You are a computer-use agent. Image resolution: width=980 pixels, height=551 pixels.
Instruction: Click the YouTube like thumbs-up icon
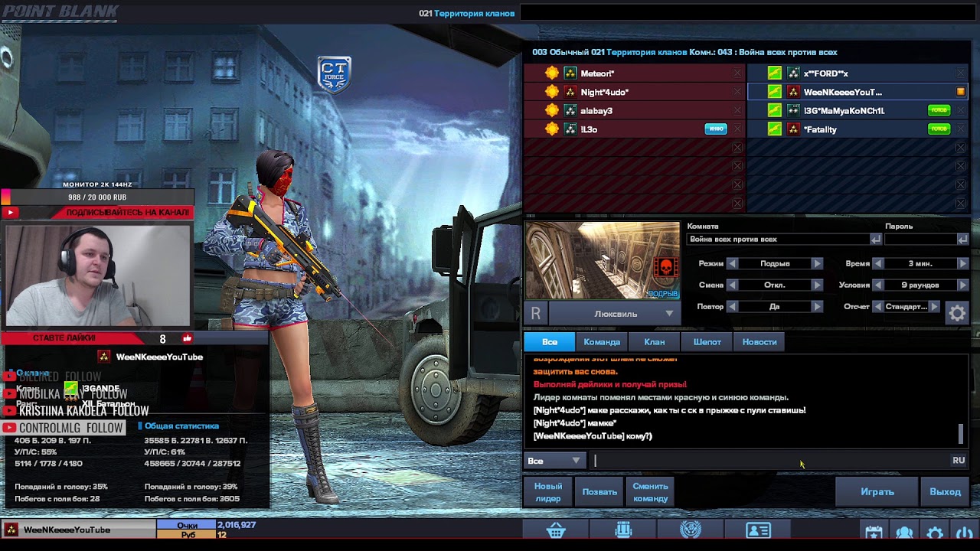[x=186, y=338]
